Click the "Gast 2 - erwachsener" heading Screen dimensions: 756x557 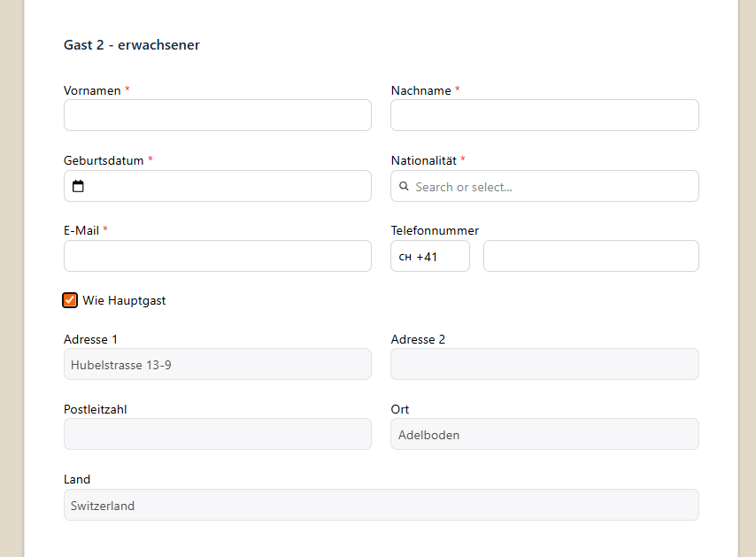(132, 45)
